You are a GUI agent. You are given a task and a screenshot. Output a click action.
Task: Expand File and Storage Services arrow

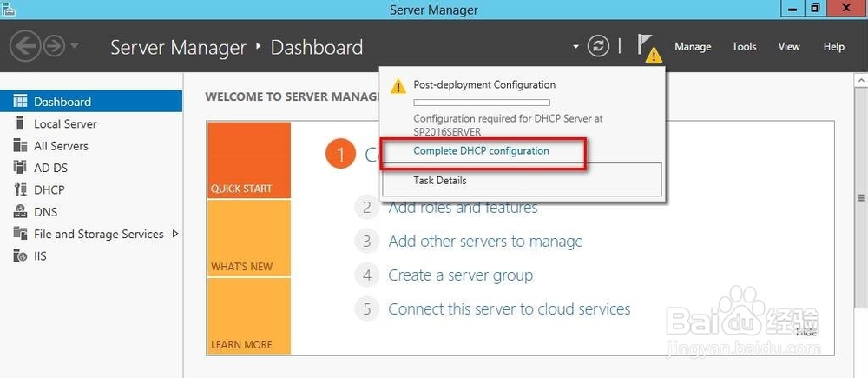(175, 234)
